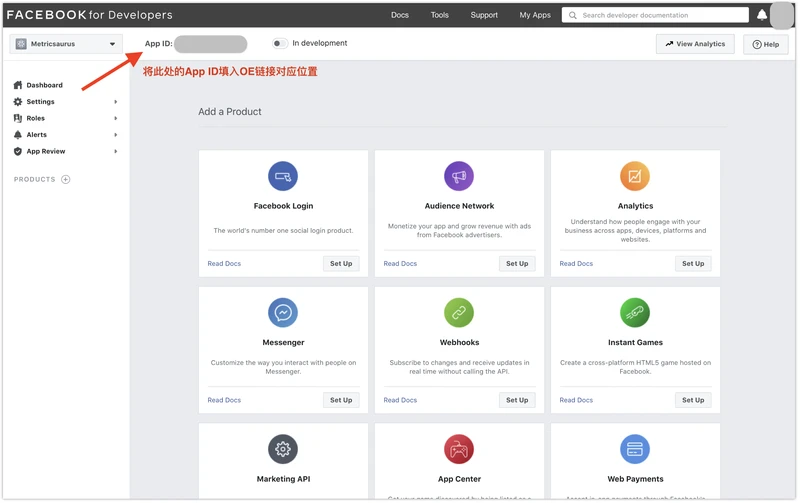Screen dimensions: 800x503
Task: Click the App Review shield icon
Action: (18, 152)
